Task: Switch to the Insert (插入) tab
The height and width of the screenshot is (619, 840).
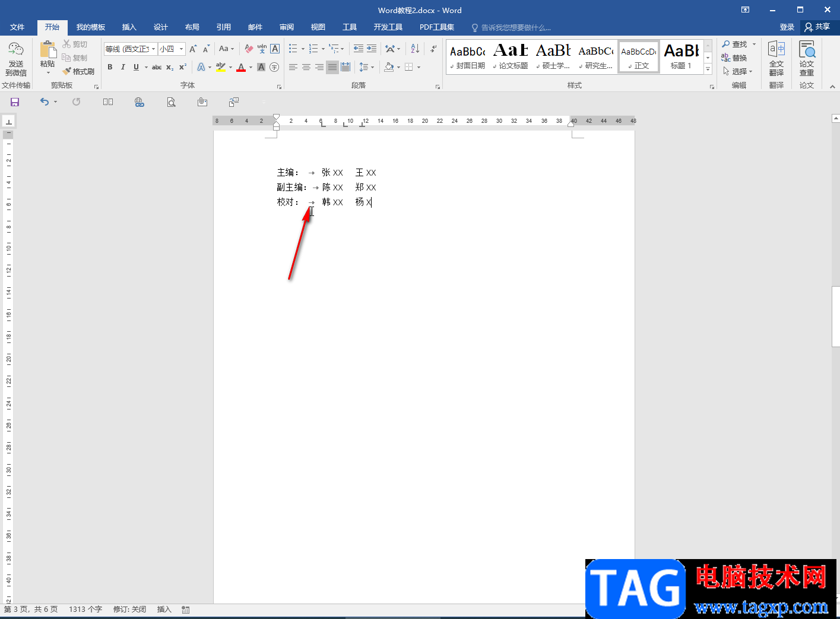Action: point(129,27)
